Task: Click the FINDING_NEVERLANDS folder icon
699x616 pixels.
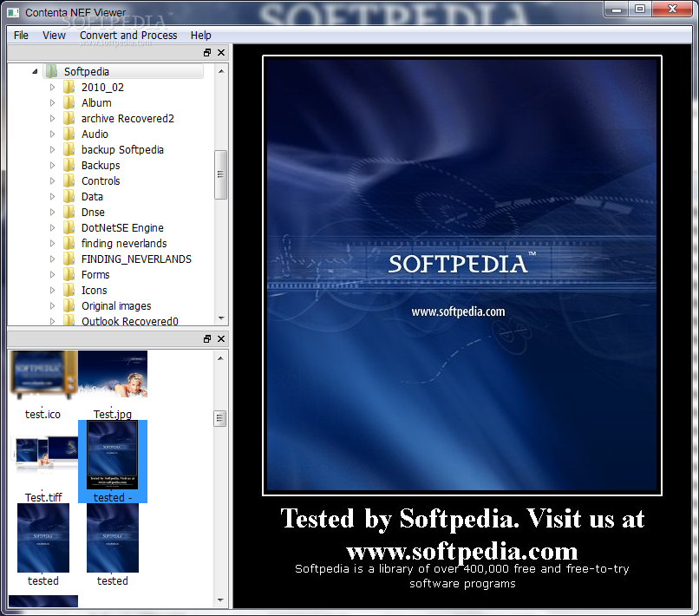Action: pos(69,259)
